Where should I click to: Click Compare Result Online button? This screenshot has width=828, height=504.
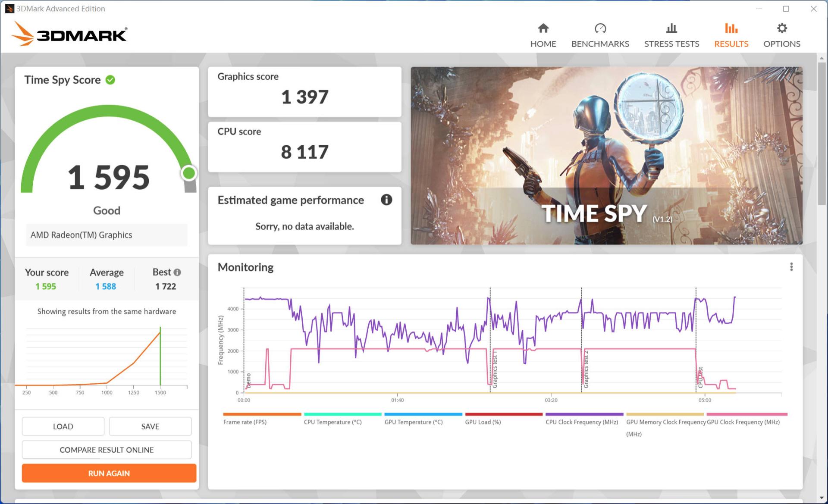click(x=107, y=450)
